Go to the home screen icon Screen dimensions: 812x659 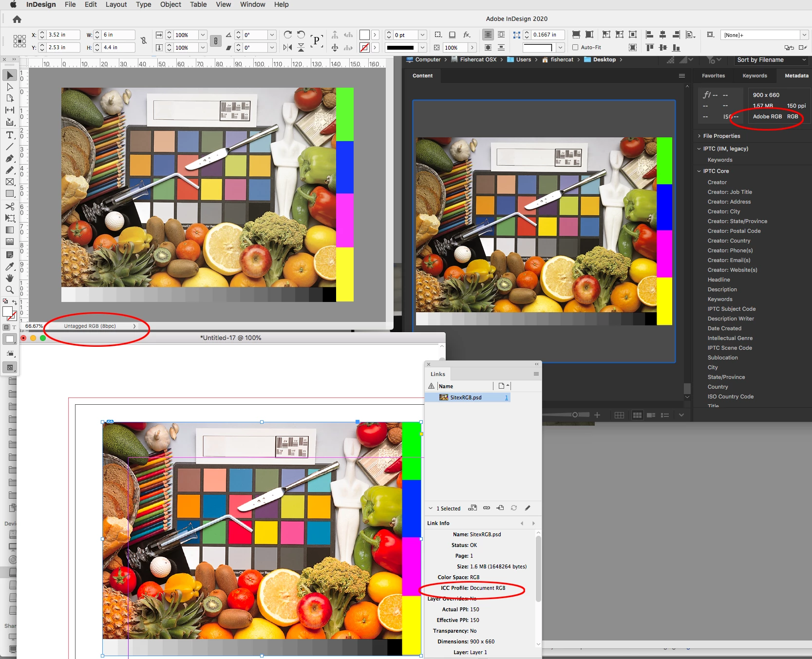click(x=17, y=19)
